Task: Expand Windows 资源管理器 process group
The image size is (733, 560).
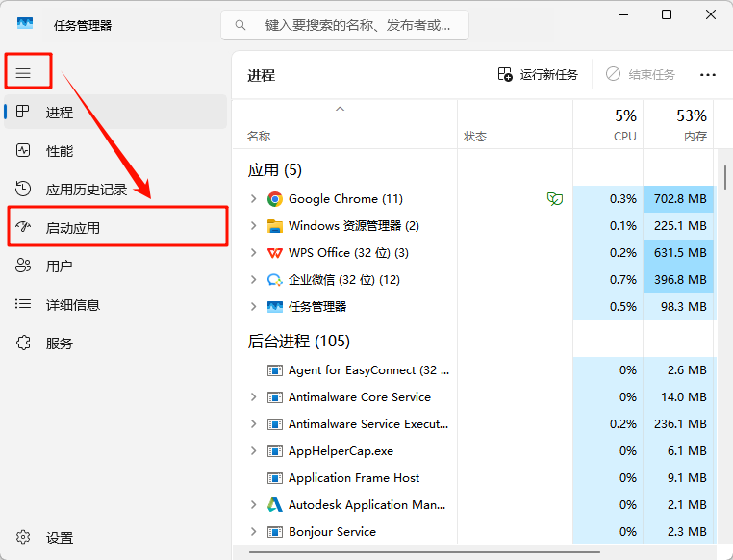Action: tap(253, 226)
